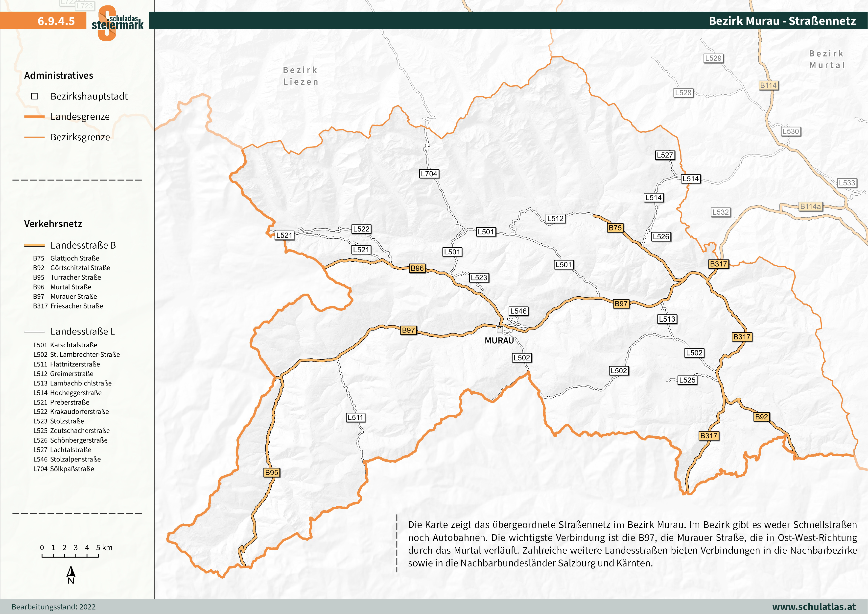Expand the Verkehrsnetz legend section
The width and height of the screenshot is (868, 614).
(x=53, y=224)
